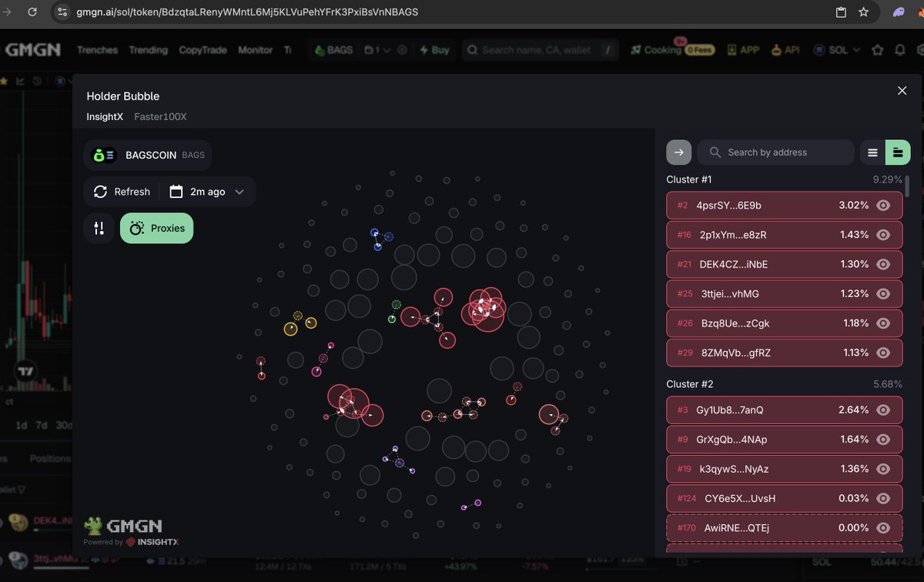This screenshot has height=582, width=924.
Task: Open token settings gear next to BAGS
Action: coord(402,50)
